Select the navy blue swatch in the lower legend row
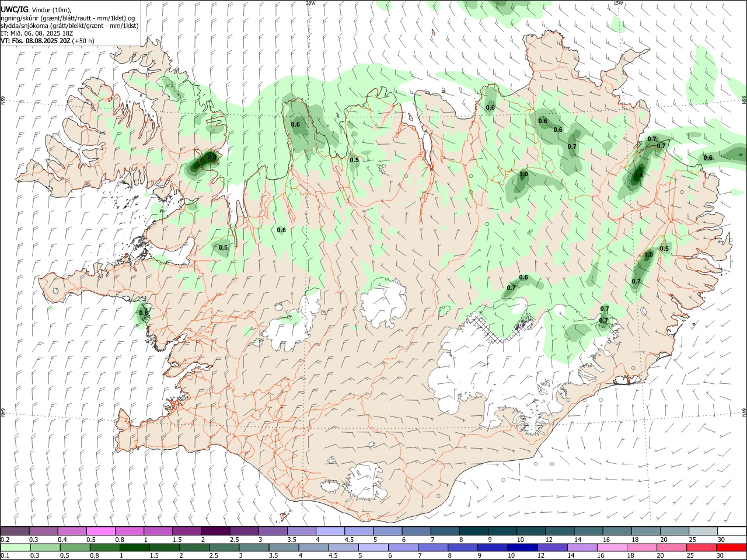This screenshot has height=560, width=747. [x=521, y=548]
